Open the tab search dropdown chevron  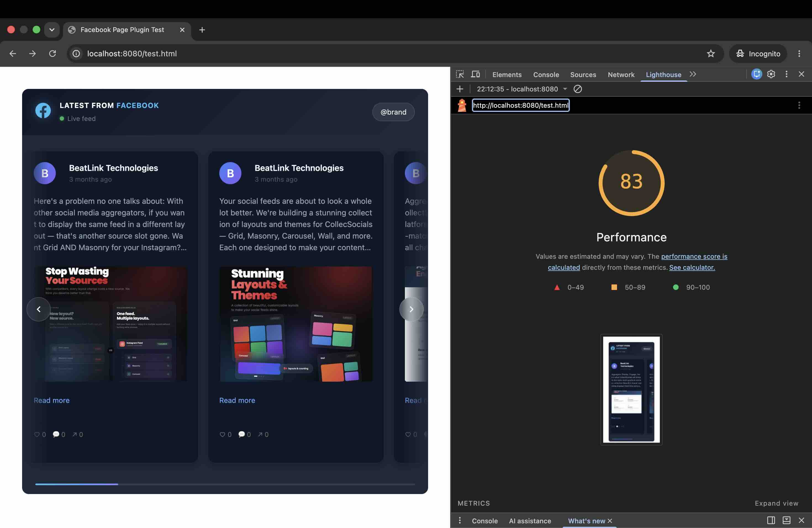(52, 30)
